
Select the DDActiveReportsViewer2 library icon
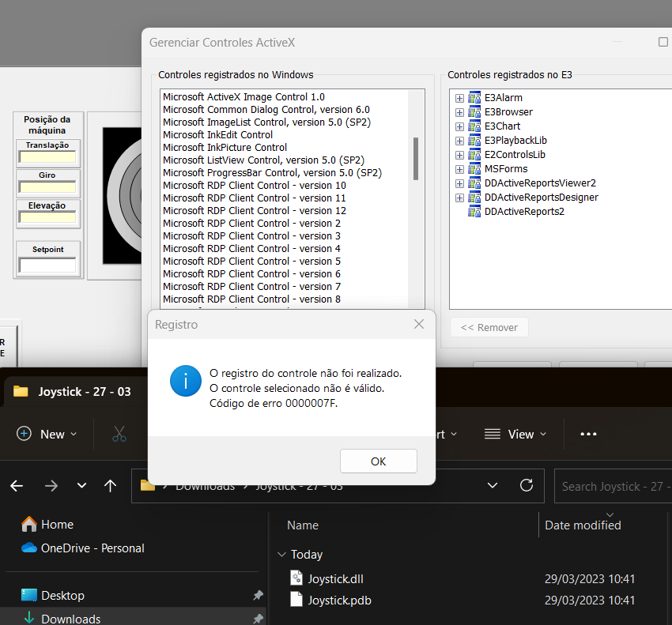click(x=474, y=183)
